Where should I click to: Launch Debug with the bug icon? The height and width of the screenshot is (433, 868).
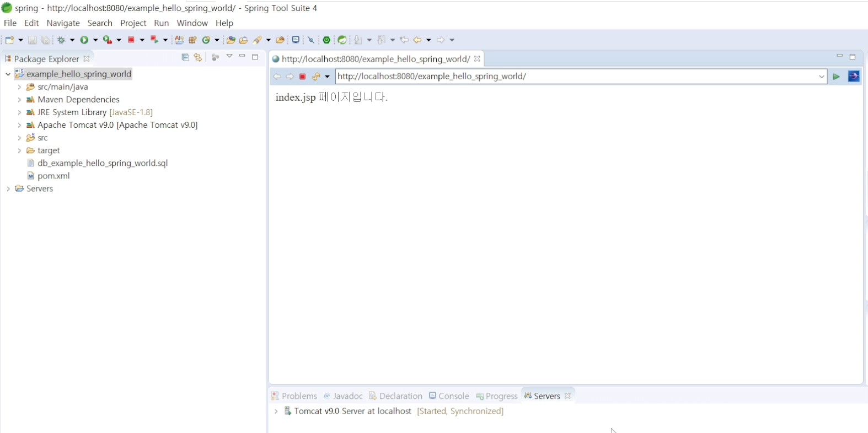(x=61, y=40)
